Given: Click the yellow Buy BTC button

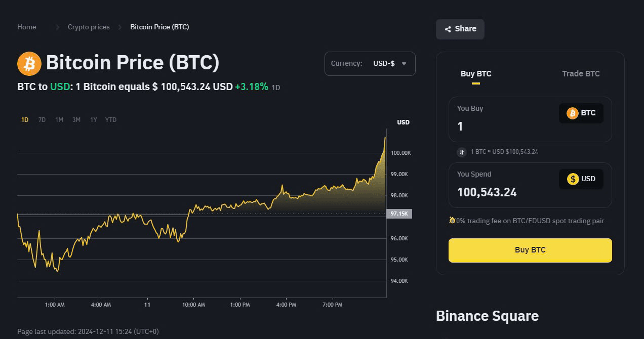Looking at the screenshot, I should pos(530,250).
